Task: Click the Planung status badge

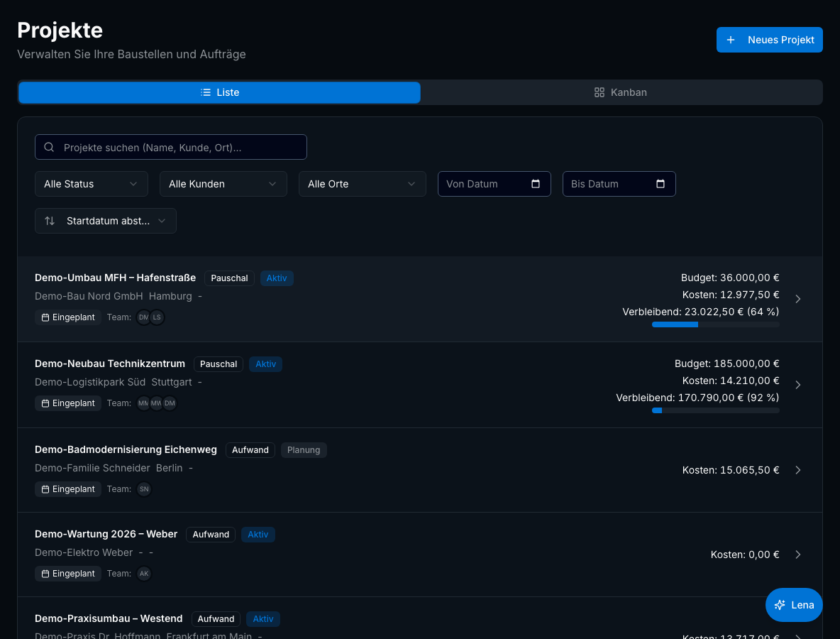Action: pos(304,449)
